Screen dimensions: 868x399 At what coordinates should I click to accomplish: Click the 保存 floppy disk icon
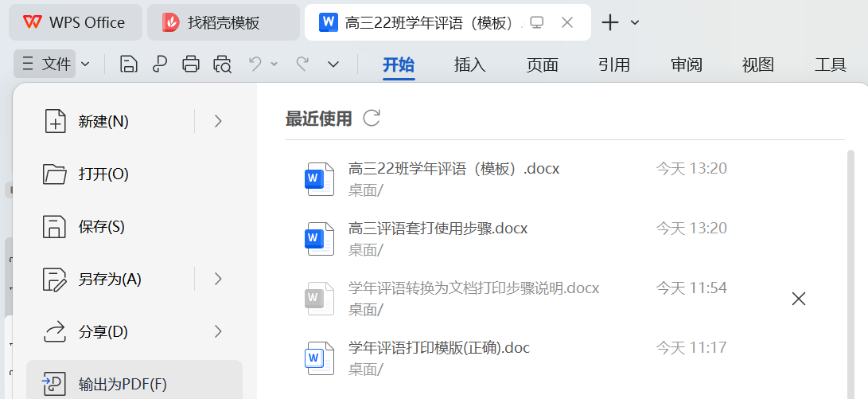(55, 227)
